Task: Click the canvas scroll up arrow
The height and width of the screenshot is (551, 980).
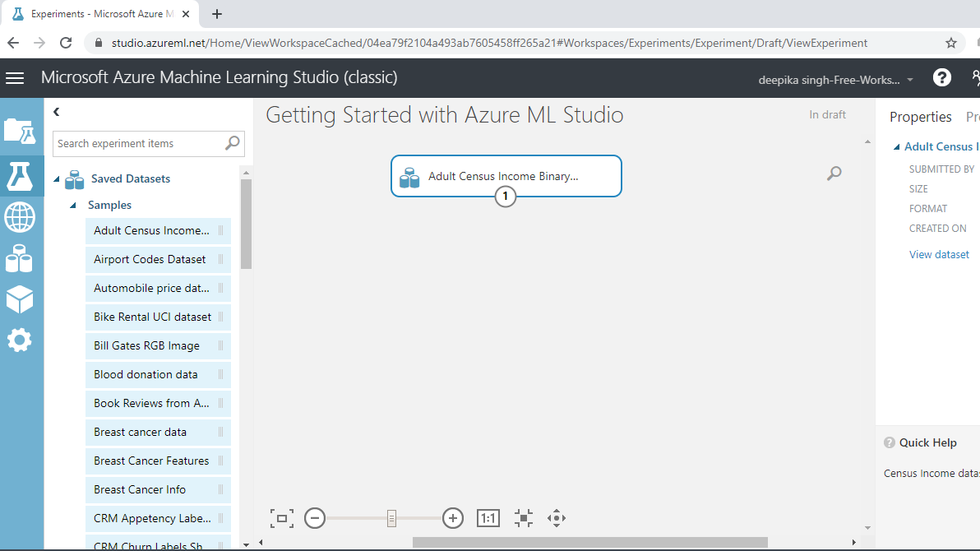Action: click(867, 142)
